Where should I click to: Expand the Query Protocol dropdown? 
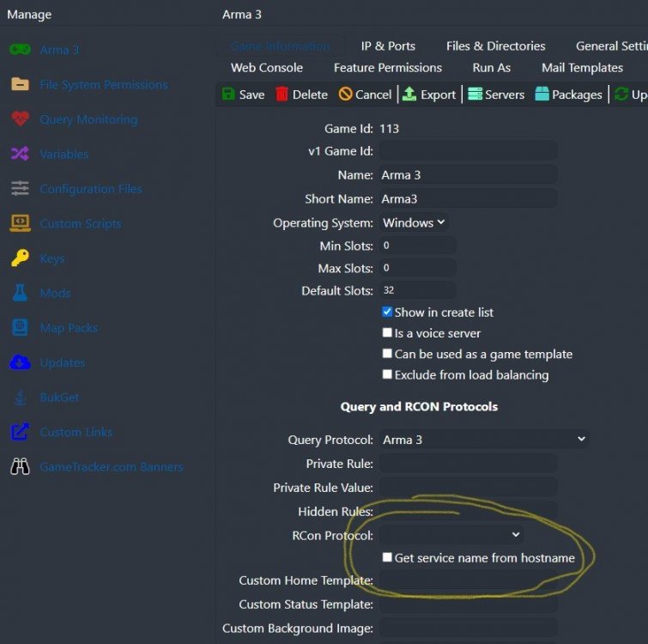(x=483, y=440)
